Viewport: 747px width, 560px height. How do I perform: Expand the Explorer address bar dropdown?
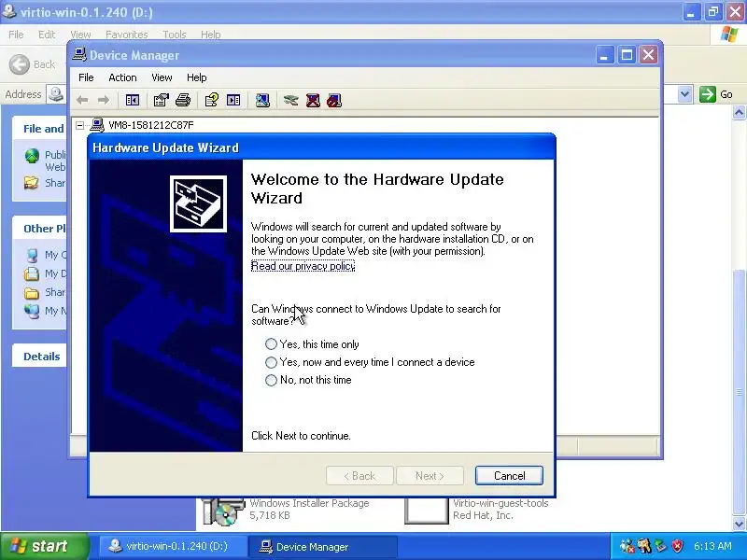(684, 94)
